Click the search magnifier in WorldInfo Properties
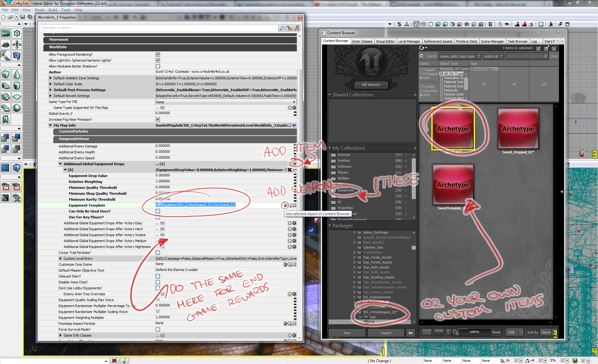This screenshot has width=598, height=364. 282,28
